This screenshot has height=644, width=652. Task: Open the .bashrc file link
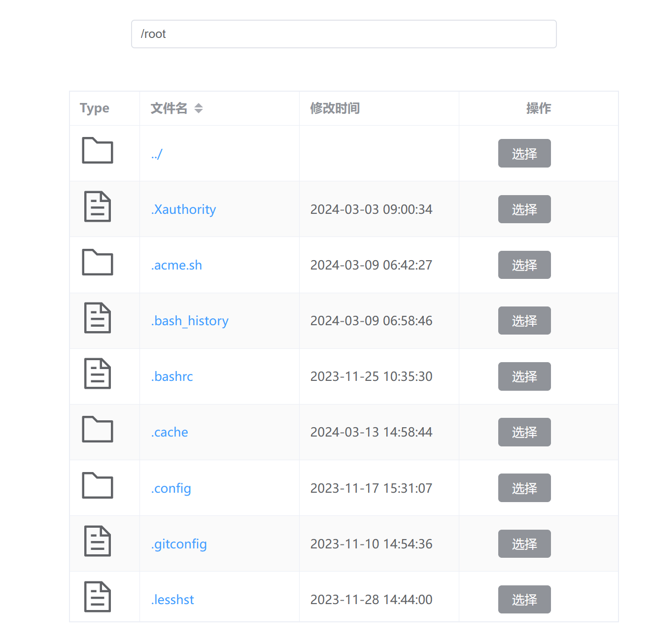click(172, 376)
